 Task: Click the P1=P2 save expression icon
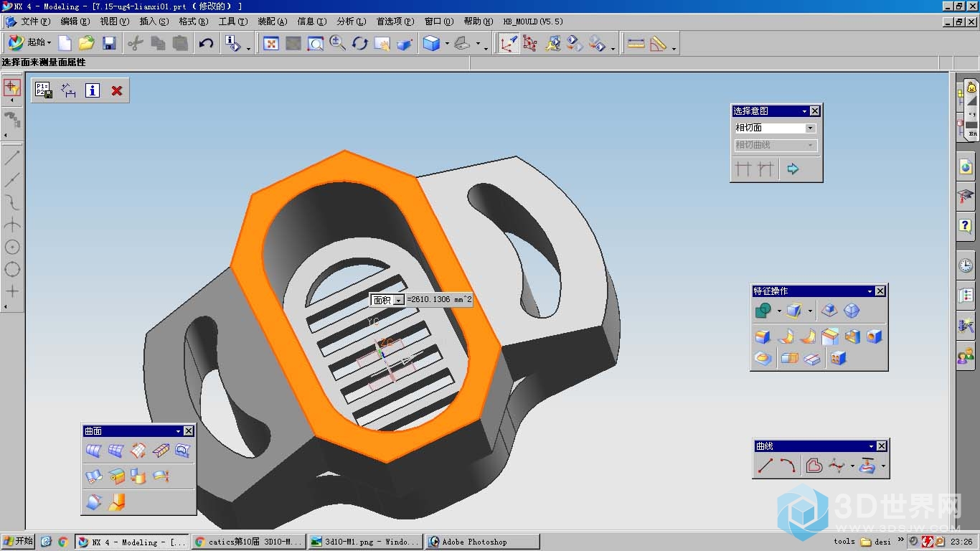(43, 90)
